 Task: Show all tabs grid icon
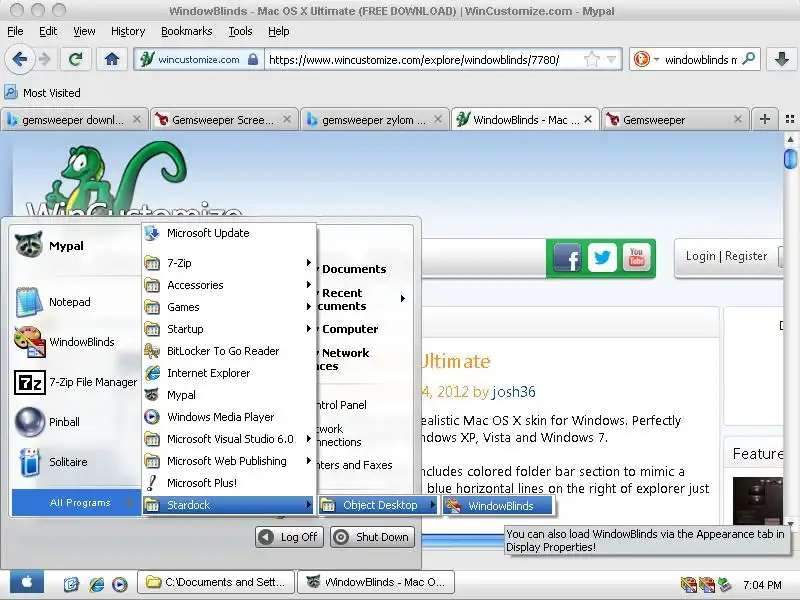click(x=790, y=119)
